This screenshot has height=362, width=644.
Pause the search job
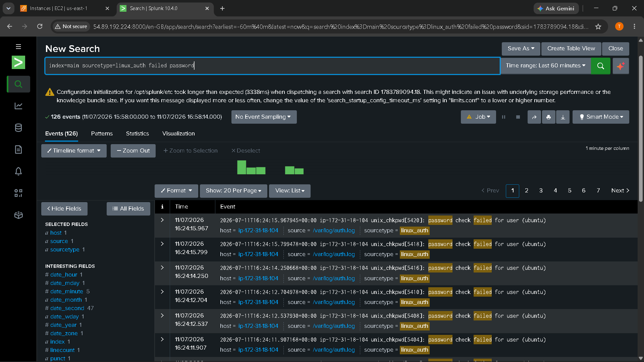click(503, 117)
